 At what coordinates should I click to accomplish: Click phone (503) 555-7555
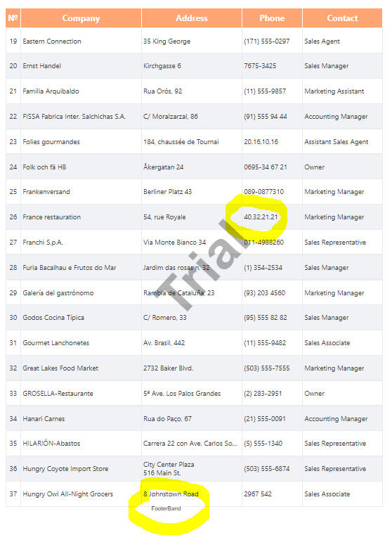266,368
